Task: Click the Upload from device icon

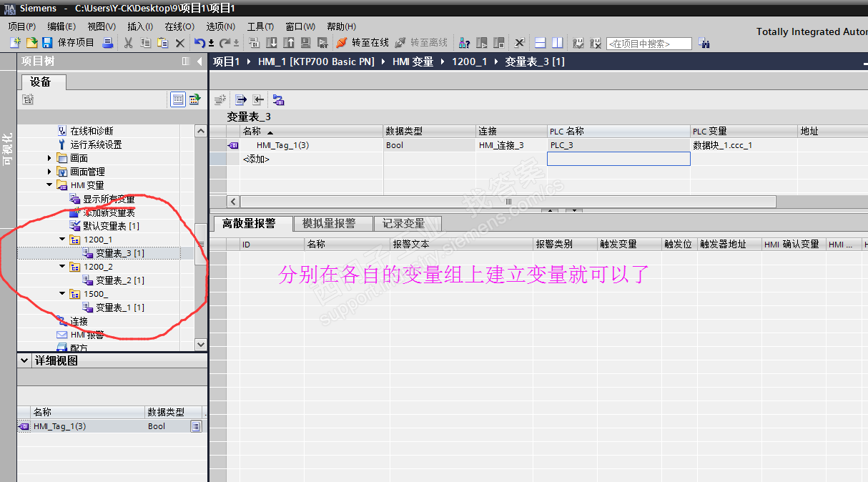Action: [x=289, y=43]
